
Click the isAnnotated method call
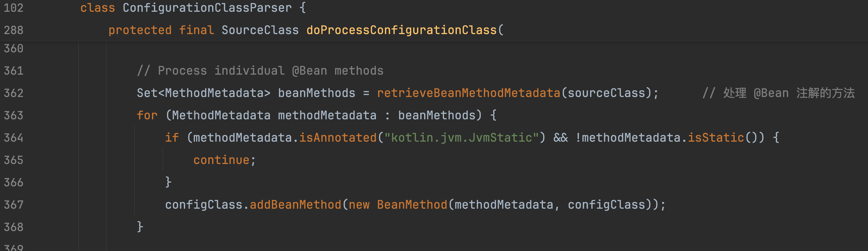click(x=338, y=138)
